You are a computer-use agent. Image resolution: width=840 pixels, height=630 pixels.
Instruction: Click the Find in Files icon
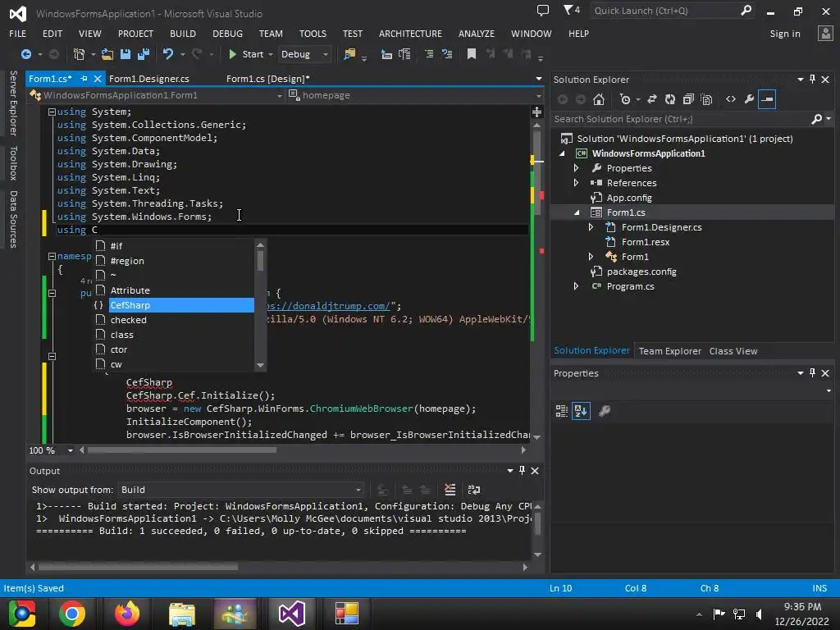click(349, 54)
